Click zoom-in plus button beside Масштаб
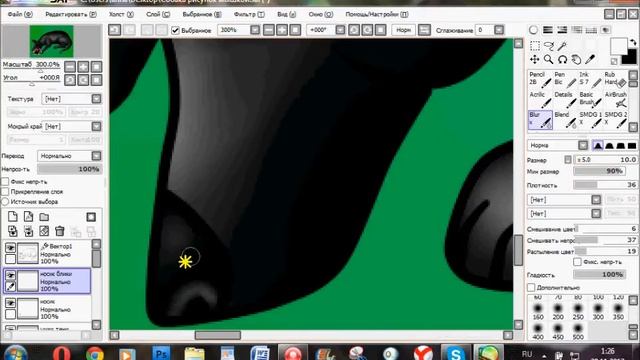 [x=83, y=67]
